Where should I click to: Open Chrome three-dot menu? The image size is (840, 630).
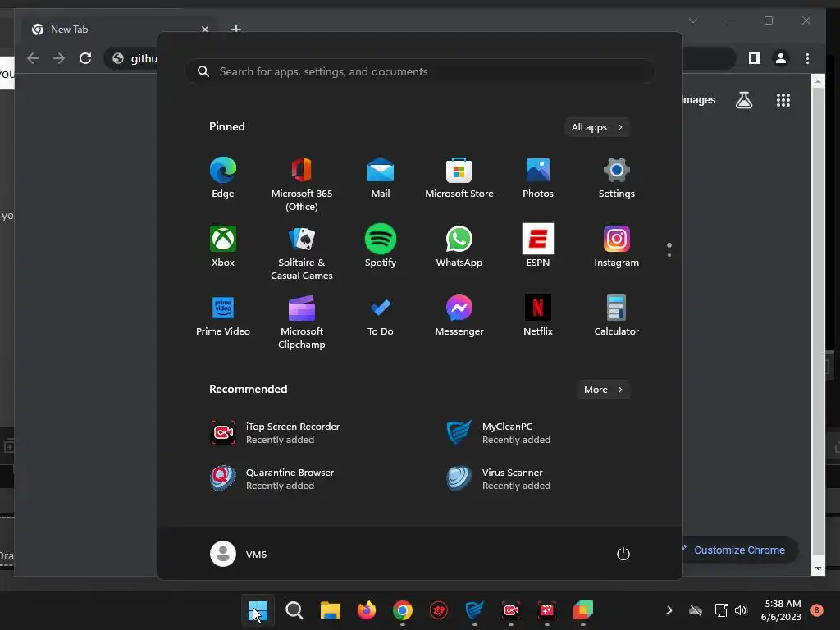pos(807,58)
